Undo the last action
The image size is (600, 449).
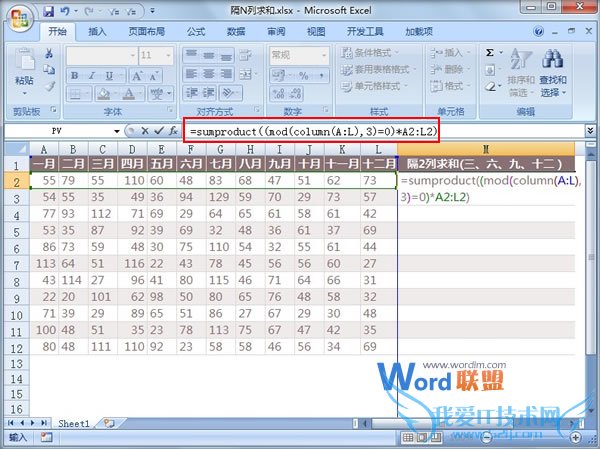65,11
